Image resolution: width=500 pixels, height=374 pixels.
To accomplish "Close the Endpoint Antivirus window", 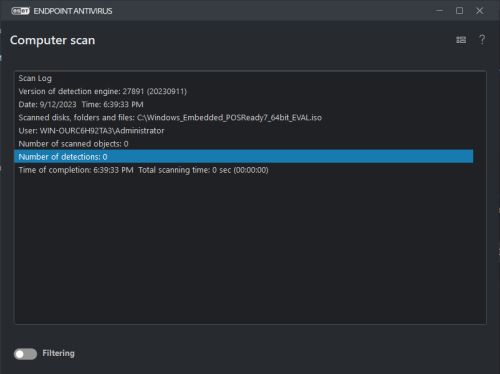I will [x=479, y=11].
